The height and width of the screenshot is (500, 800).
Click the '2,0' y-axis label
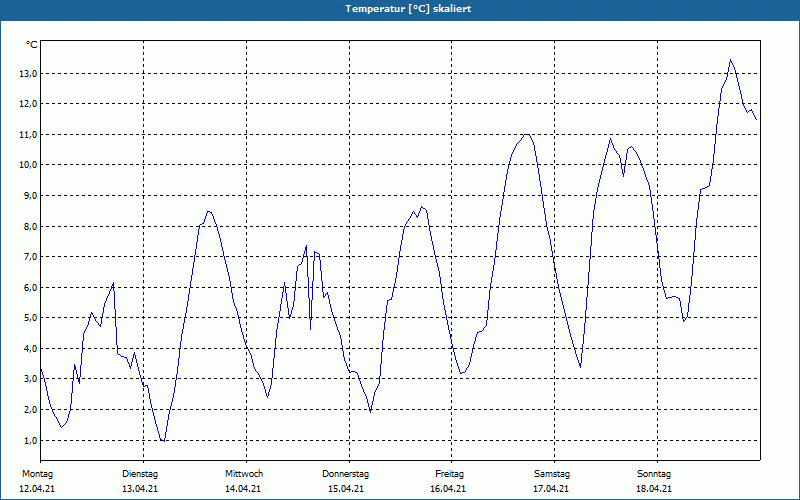[x=30, y=410]
